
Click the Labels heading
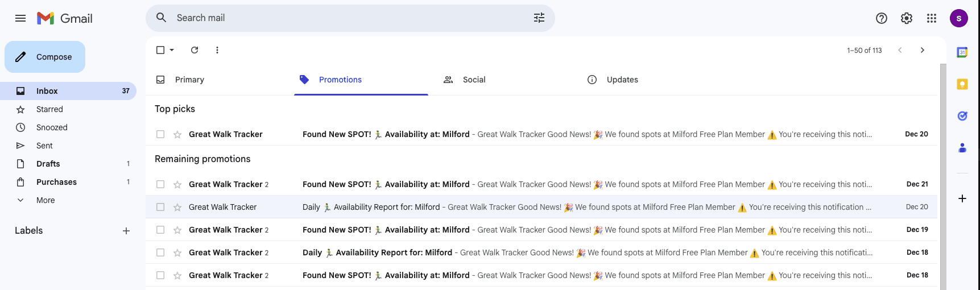29,230
